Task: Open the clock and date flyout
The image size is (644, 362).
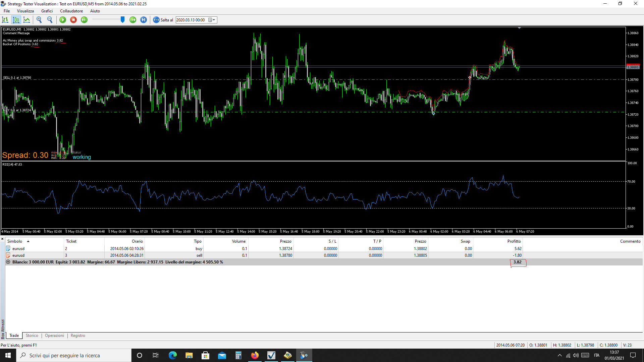Action: [x=614, y=355]
